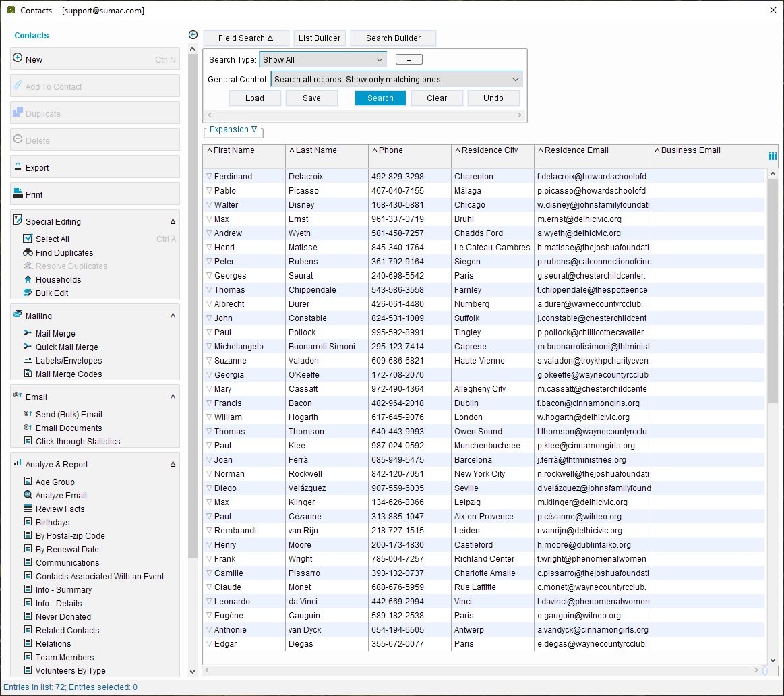Open the Search Type dropdown
Viewport: 784px width, 696px height.
tap(323, 59)
